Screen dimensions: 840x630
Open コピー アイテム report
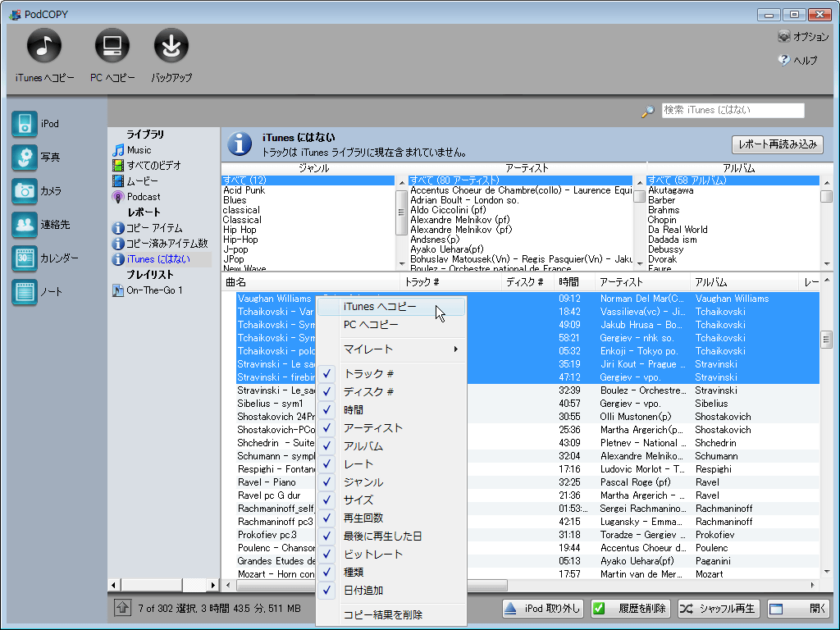tap(153, 228)
